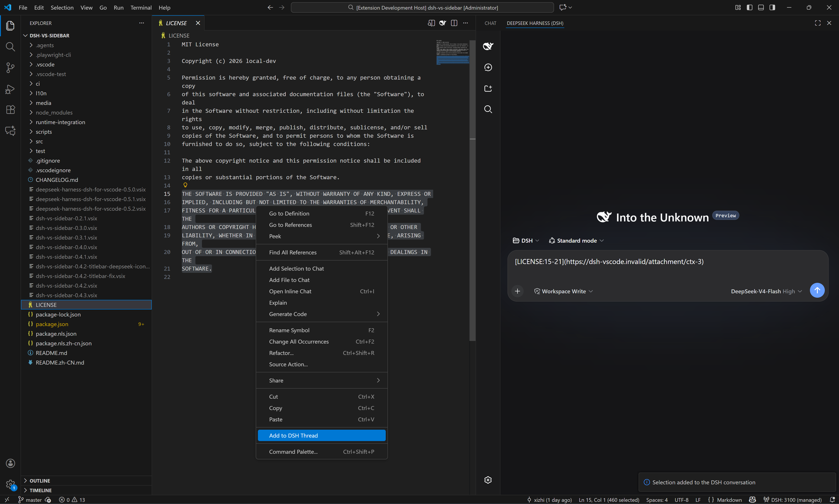The width and height of the screenshot is (839, 504).
Task: Close the LICENSE editor tab
Action: click(198, 23)
